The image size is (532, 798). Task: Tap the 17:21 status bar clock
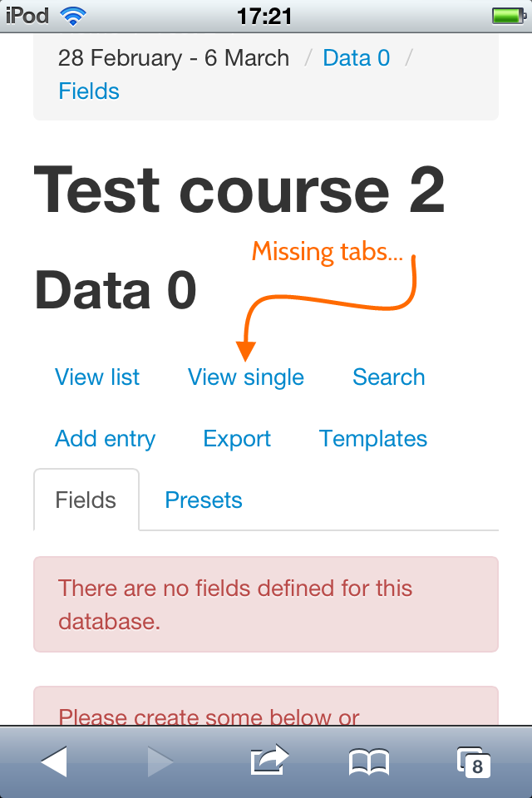[x=264, y=17]
